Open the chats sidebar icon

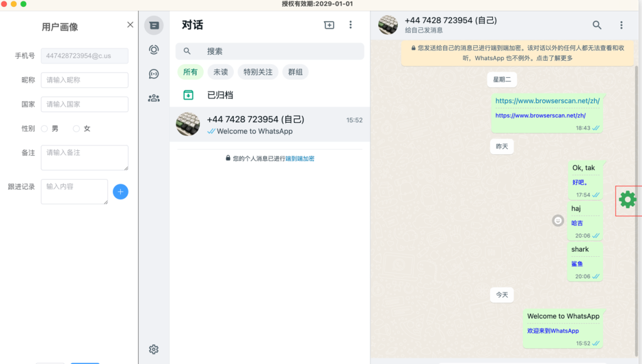coord(154,25)
